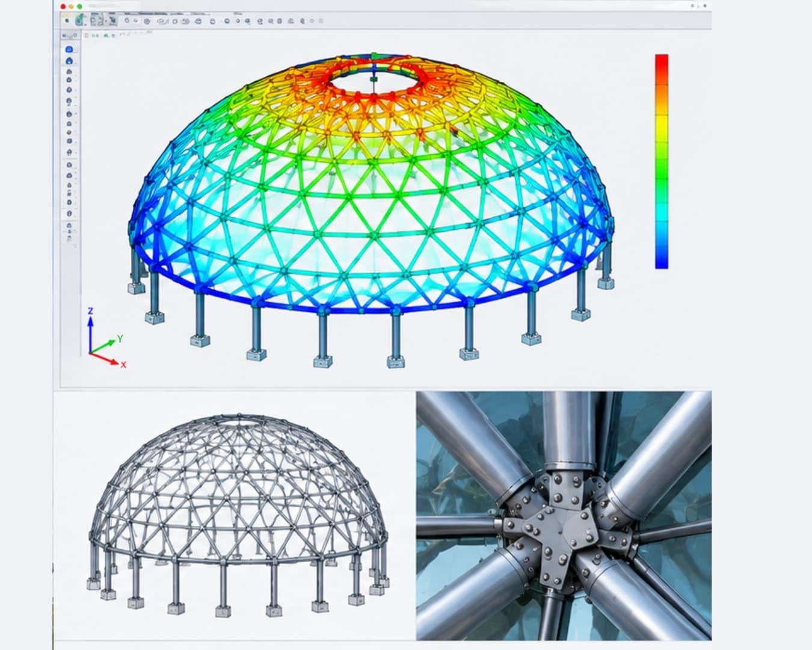This screenshot has width=812, height=650.
Task: Pick the red top segment of color legend
Action: [662, 68]
